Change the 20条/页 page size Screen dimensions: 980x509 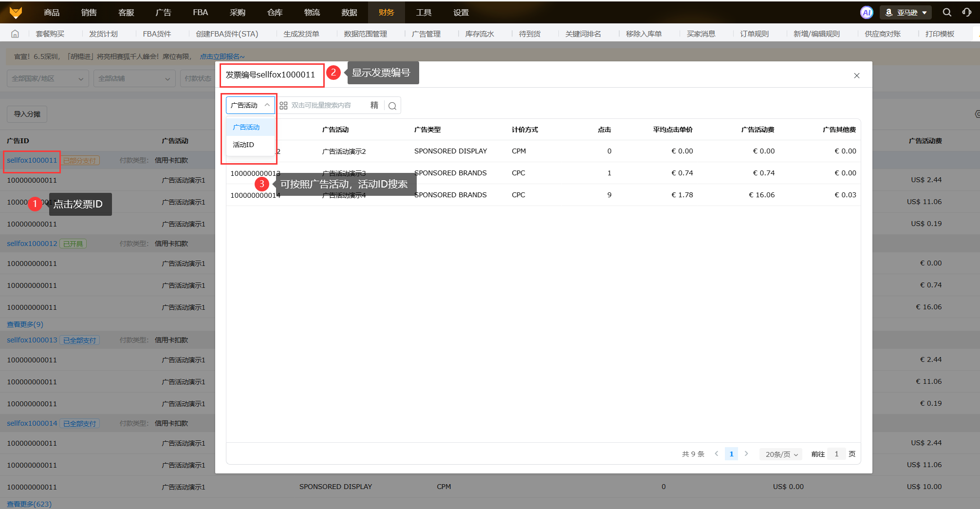coord(781,454)
